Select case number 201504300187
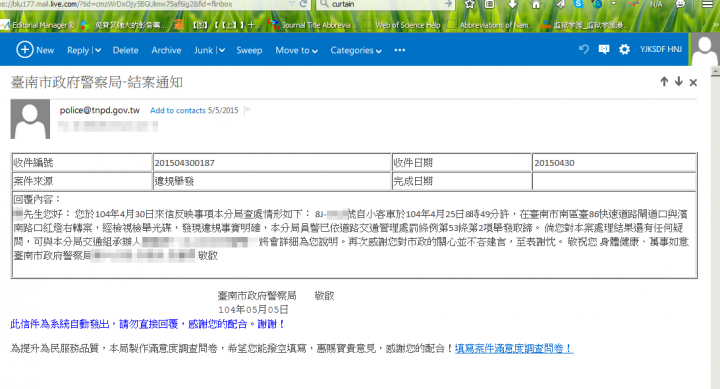 coord(185,163)
